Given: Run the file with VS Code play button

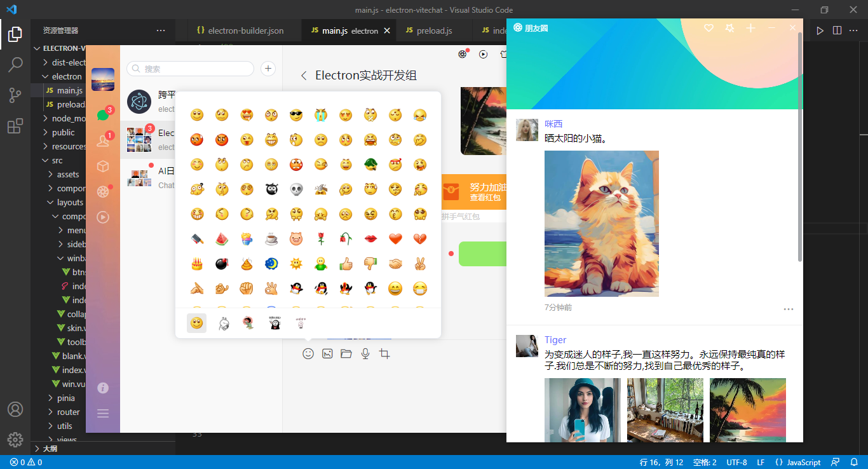Looking at the screenshot, I should tap(820, 31).
